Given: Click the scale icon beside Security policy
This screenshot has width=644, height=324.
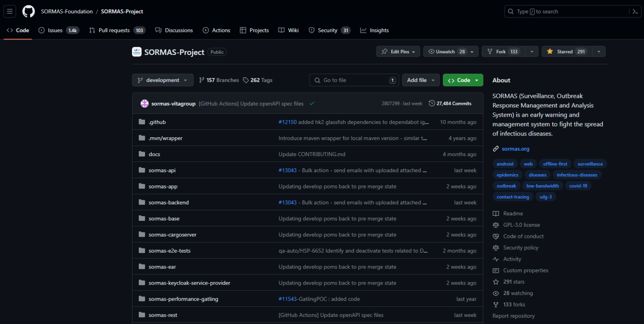Looking at the screenshot, I should coord(496,248).
